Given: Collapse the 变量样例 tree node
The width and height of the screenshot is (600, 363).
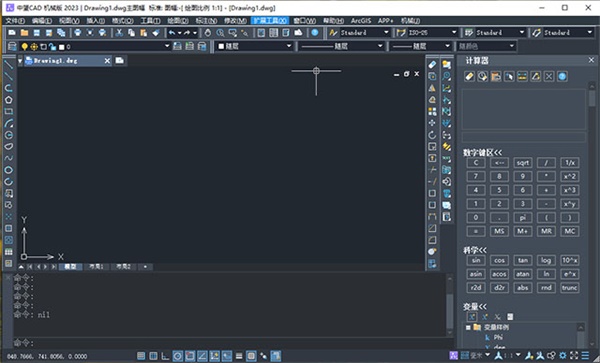Looking at the screenshot, I should coord(468,327).
